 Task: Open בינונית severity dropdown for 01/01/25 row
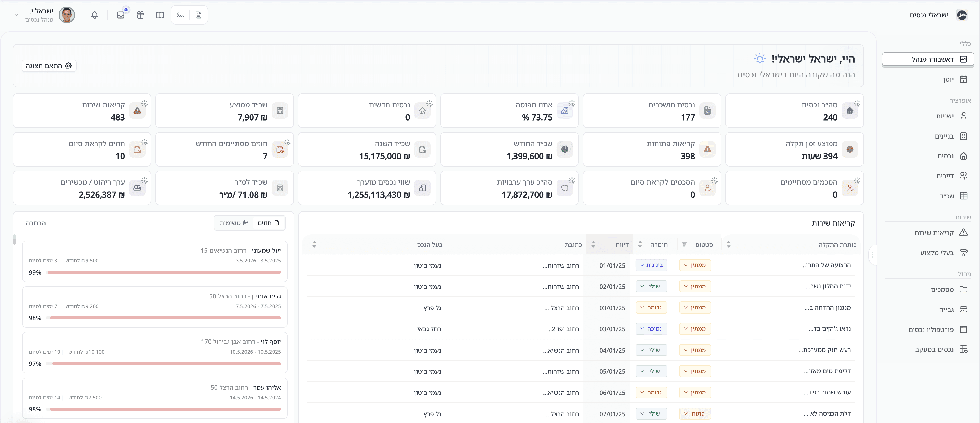click(x=651, y=265)
